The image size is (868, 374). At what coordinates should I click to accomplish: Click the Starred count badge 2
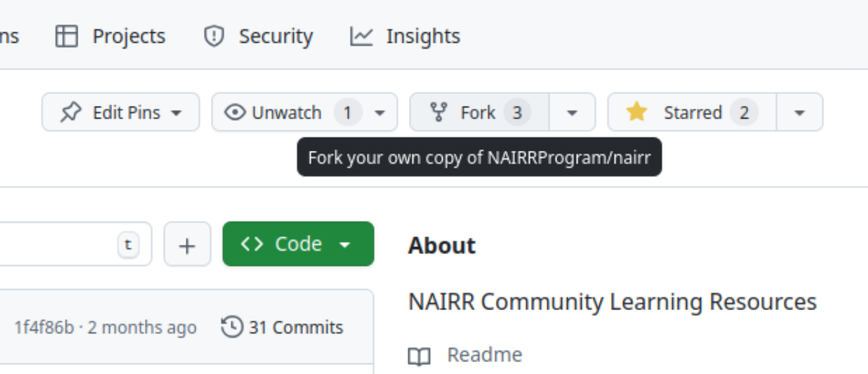(x=744, y=113)
